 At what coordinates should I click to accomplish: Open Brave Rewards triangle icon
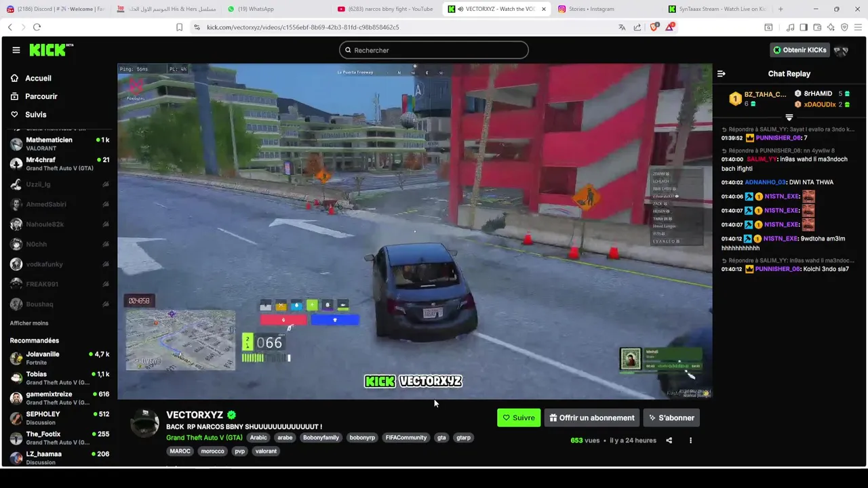670,27
